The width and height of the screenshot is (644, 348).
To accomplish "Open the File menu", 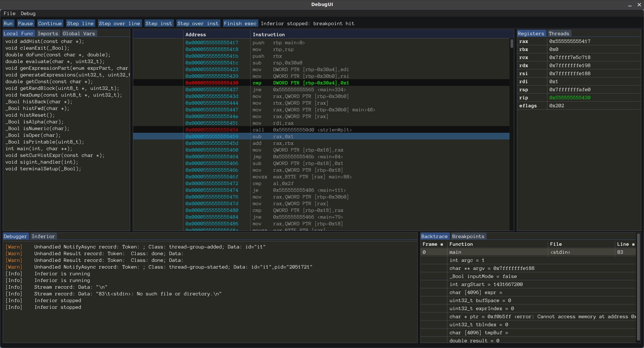I will (9, 13).
